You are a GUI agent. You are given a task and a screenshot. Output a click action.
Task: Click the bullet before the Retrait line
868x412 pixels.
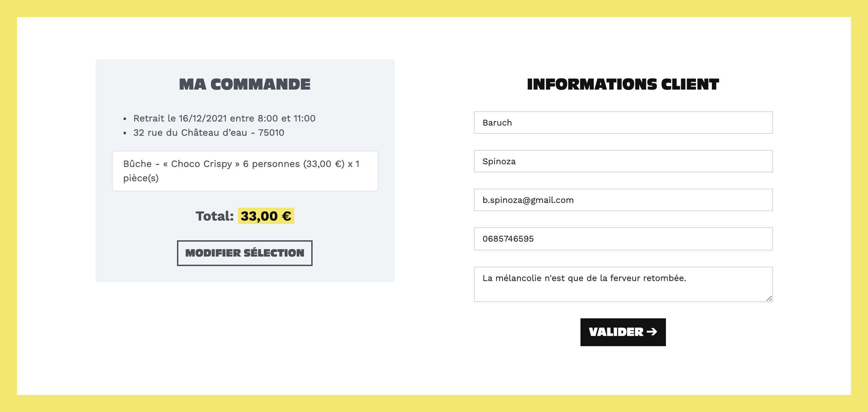125,119
